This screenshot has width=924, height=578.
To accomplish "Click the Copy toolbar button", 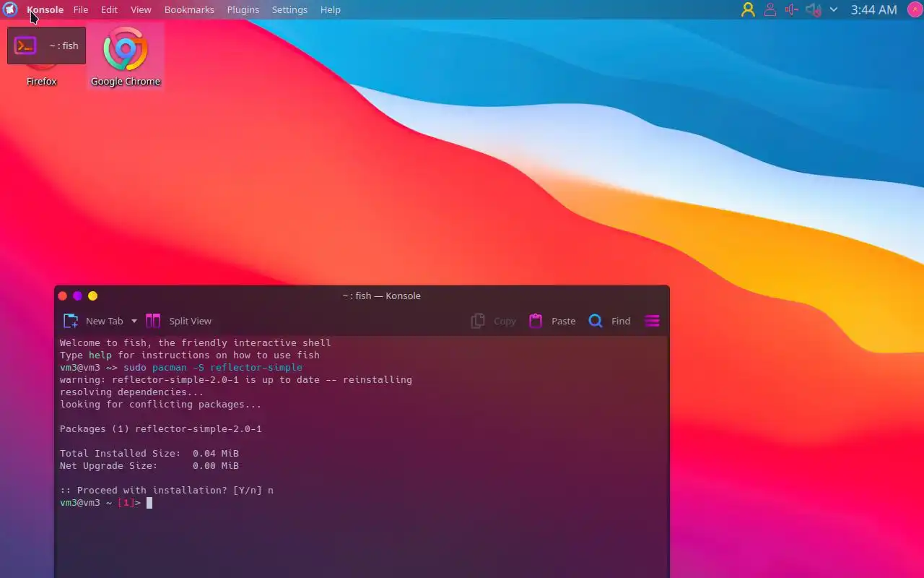I will click(x=494, y=321).
